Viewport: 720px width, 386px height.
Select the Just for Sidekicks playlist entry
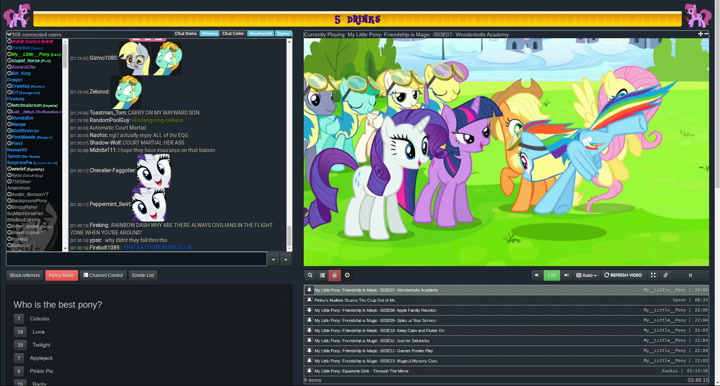tap(506, 341)
